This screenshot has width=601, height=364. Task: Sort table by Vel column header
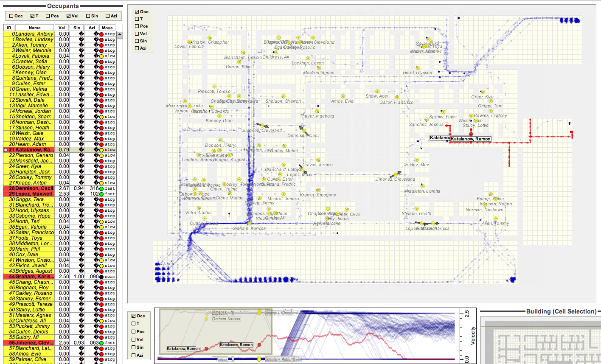pos(62,28)
